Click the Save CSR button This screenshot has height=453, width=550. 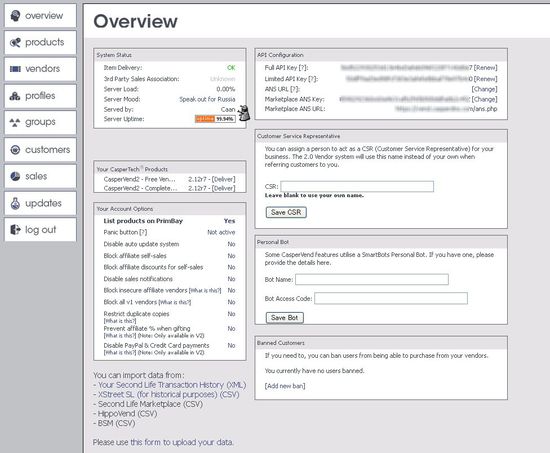286,212
